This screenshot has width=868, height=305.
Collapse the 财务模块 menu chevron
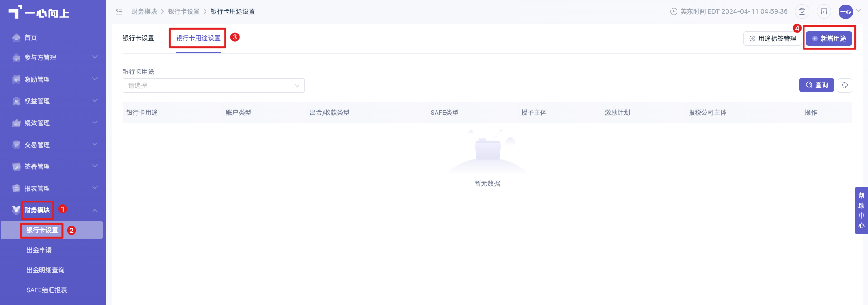(x=95, y=210)
